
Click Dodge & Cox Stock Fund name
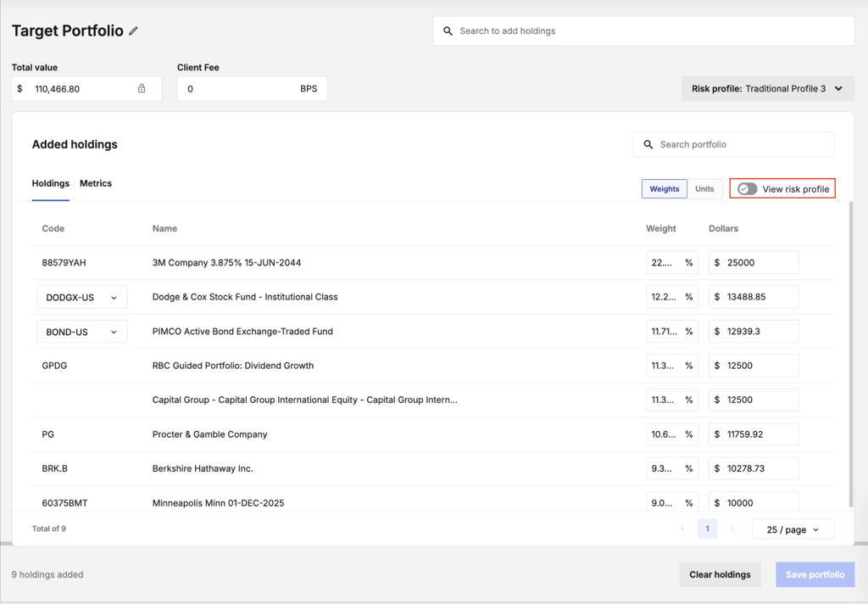click(245, 297)
